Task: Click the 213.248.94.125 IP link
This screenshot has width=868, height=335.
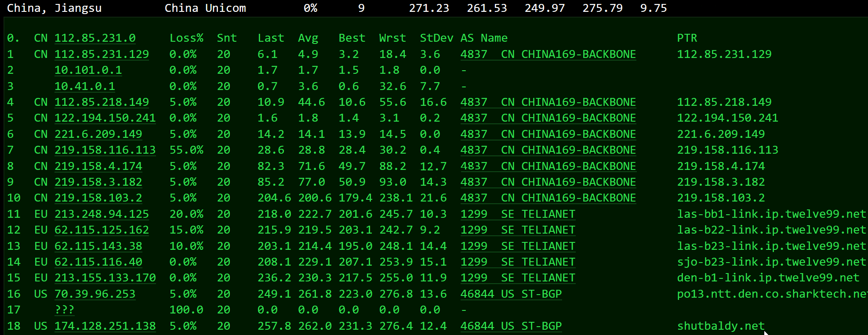Action: click(x=102, y=214)
